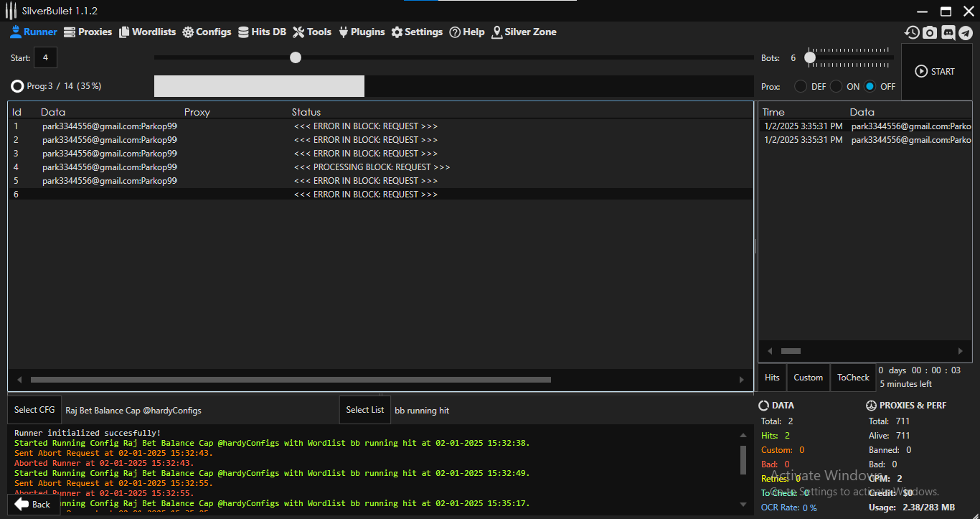The image size is (980, 519).
Task: Open the Configs tab
Action: coord(207,32)
